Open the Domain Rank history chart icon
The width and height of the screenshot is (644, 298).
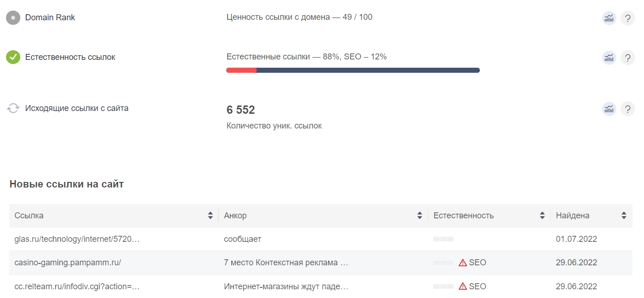[609, 18]
